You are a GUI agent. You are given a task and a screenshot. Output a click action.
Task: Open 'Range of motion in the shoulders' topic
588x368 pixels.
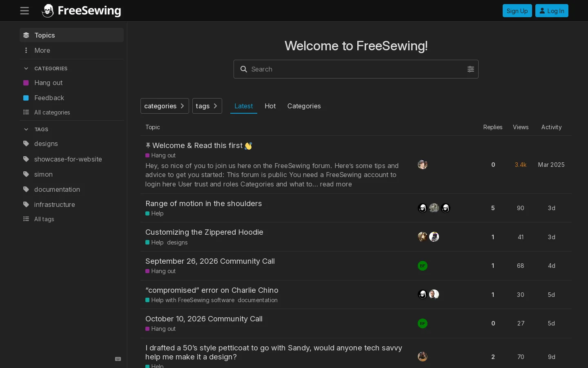[x=204, y=204]
